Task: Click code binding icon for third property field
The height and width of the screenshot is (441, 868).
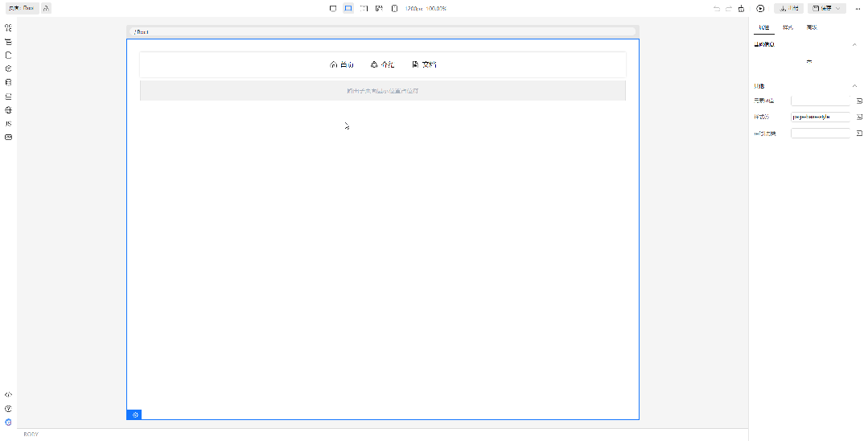Action: click(859, 133)
